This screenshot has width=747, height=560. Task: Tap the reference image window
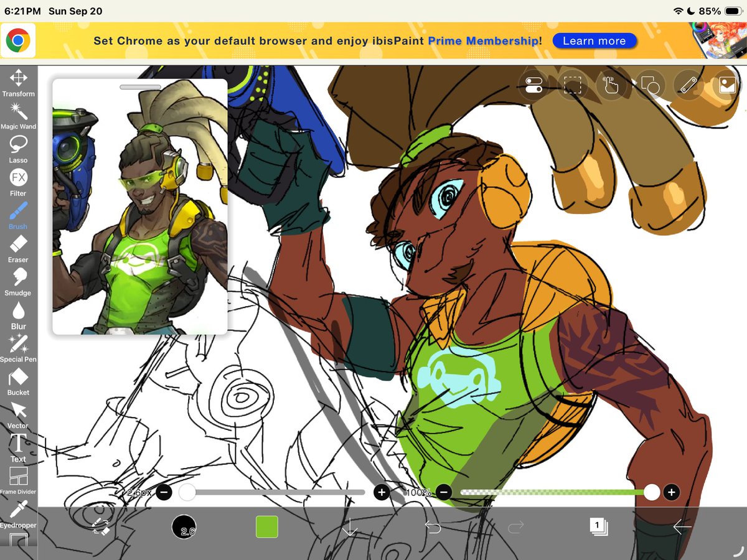point(140,207)
